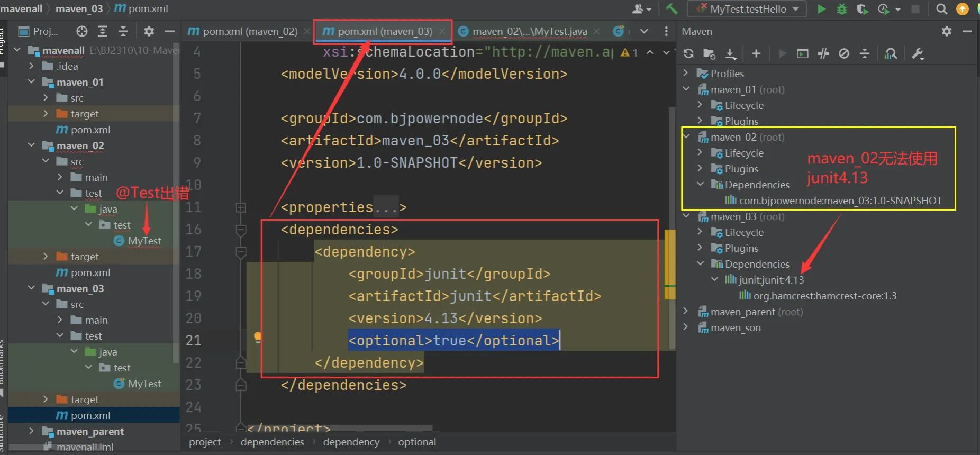Hide the Maven tool window
980x455 pixels.
click(967, 31)
